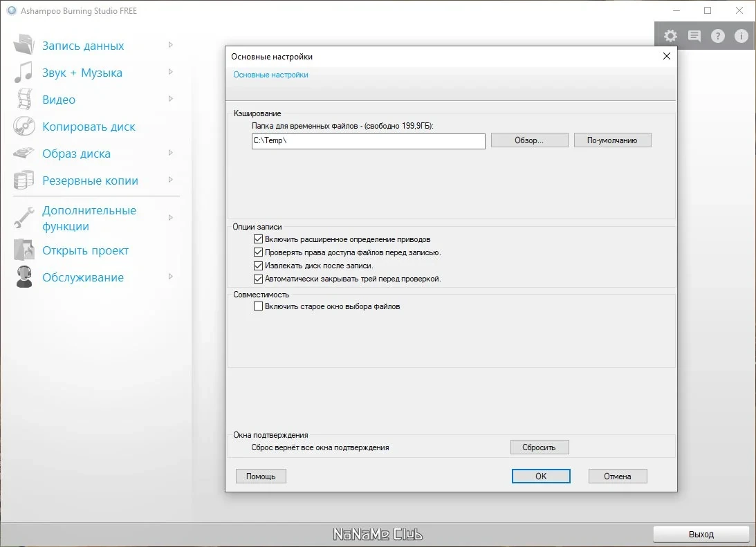This screenshot has height=547, width=756.
Task: Click the Обслуживание headset icon
Action: click(24, 277)
